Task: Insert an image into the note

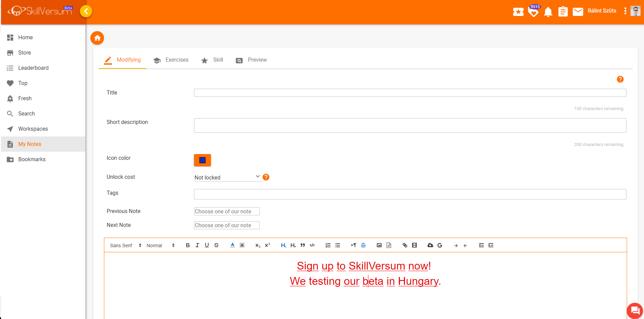Action: click(x=379, y=245)
